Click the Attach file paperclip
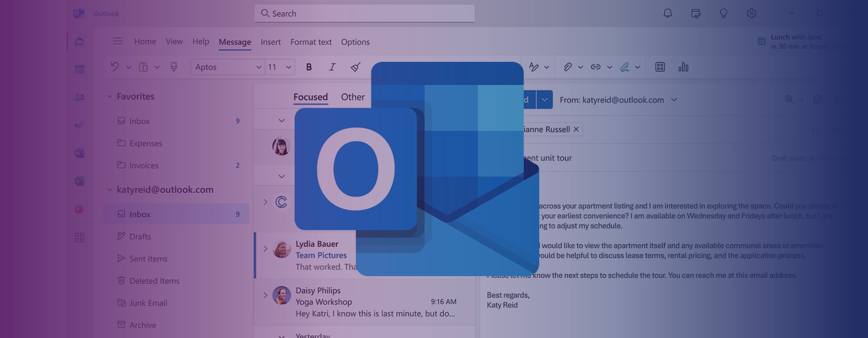 coord(567,67)
